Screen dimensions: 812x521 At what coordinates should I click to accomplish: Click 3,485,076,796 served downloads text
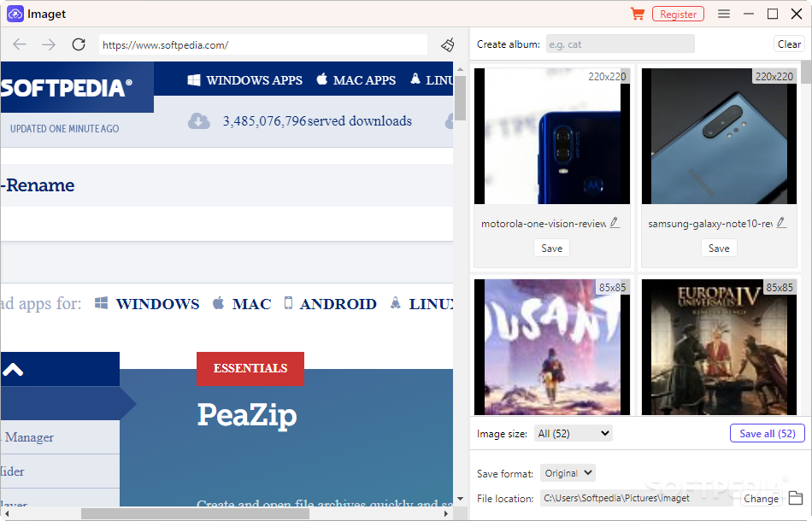tap(317, 121)
